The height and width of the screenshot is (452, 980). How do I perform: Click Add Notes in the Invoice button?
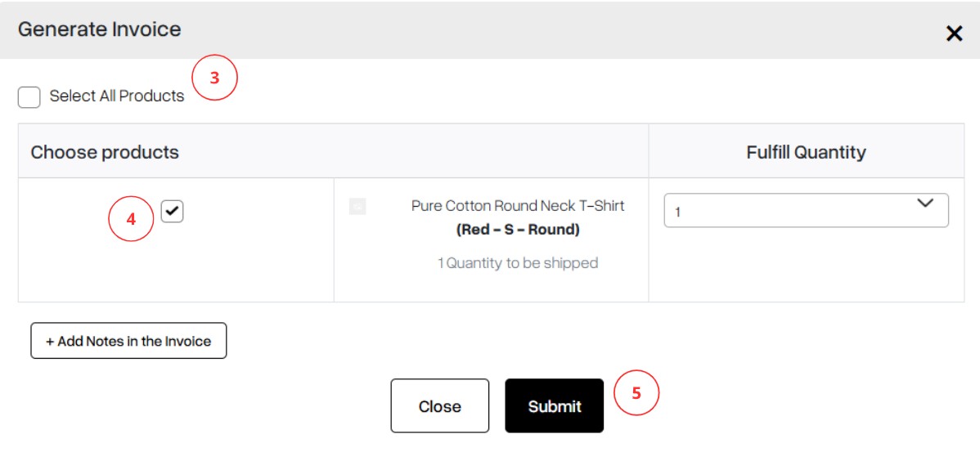[x=128, y=341]
